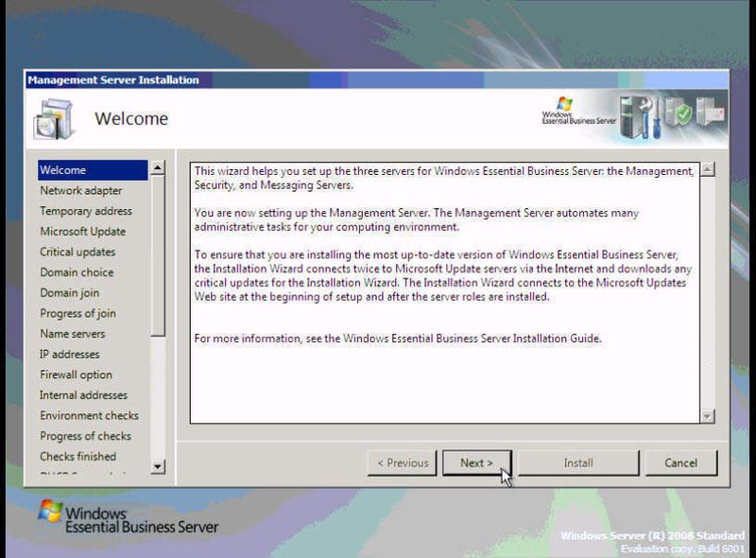Click the Install button
The width and height of the screenshot is (756, 558).
(x=578, y=462)
